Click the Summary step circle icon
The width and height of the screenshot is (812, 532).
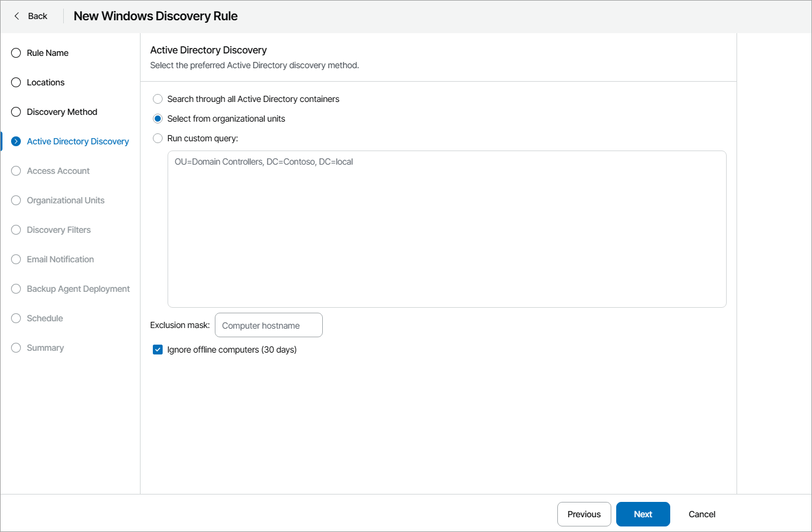[16, 348]
